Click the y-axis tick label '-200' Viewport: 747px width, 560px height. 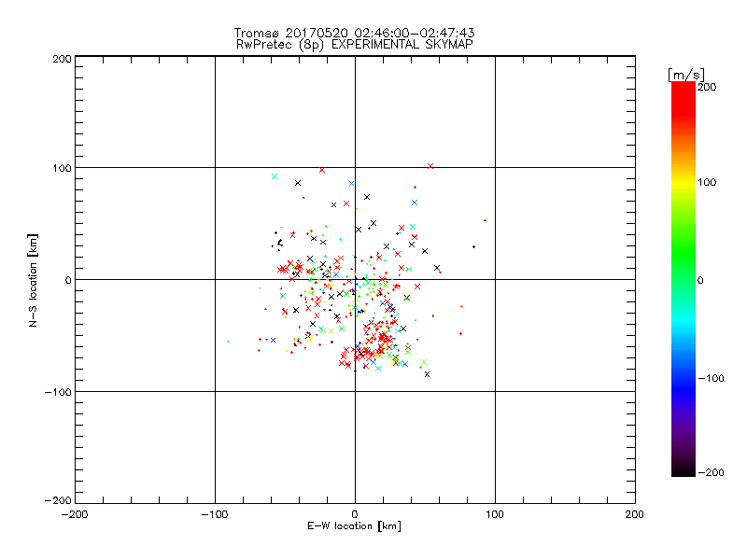58,500
